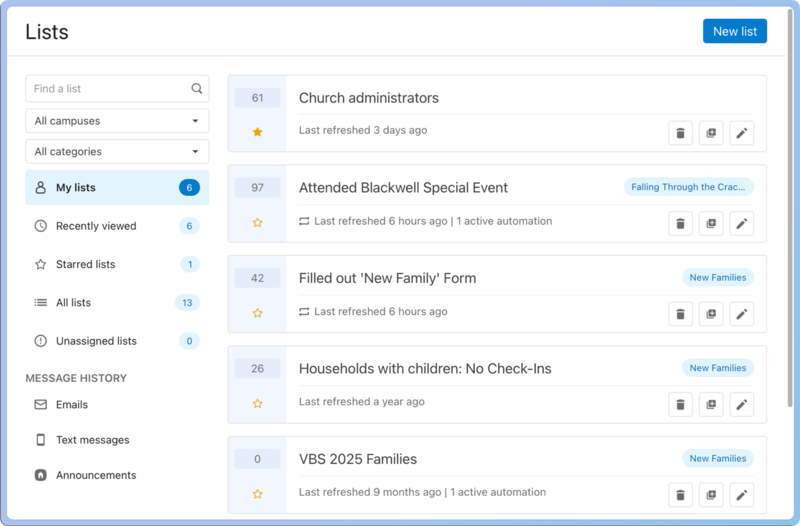This screenshot has height=526, width=800.
Task: Open the Households with children: No Check-Ins list
Action: point(425,369)
